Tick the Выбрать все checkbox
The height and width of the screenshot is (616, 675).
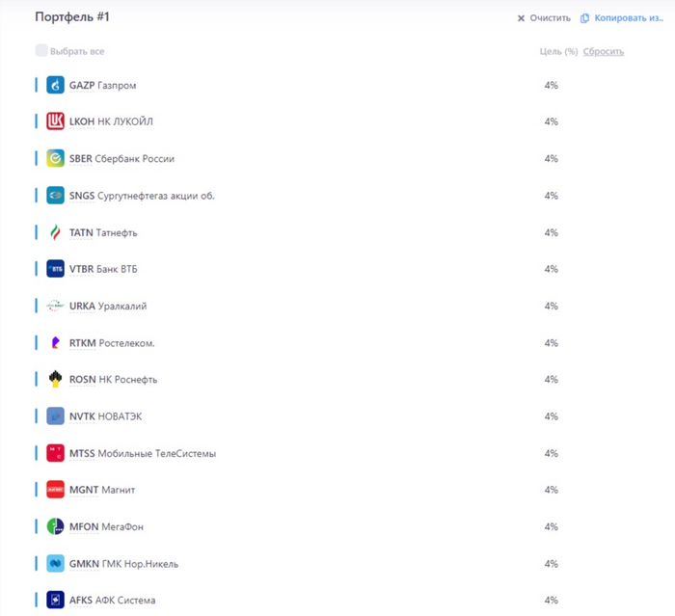pos(41,50)
